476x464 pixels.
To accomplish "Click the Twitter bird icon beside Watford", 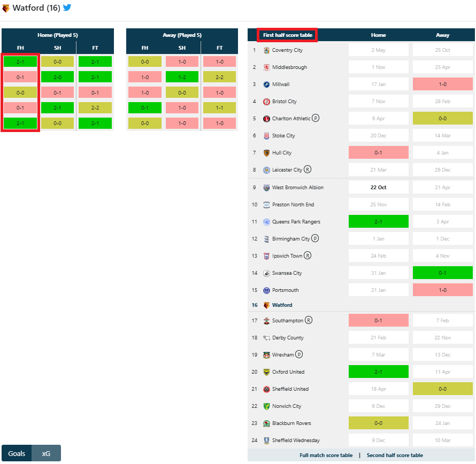I will click(x=67, y=7).
